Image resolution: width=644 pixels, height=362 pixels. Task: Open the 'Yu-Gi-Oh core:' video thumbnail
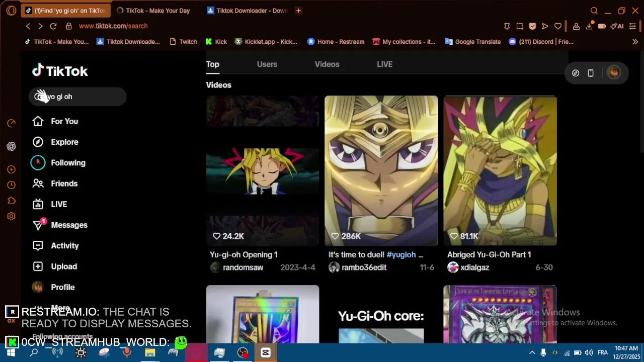point(381,314)
